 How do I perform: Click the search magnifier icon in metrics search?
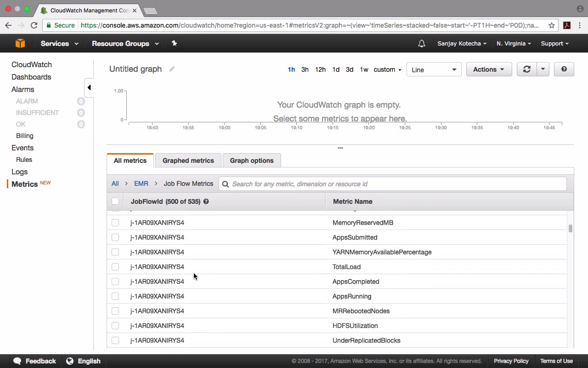226,184
